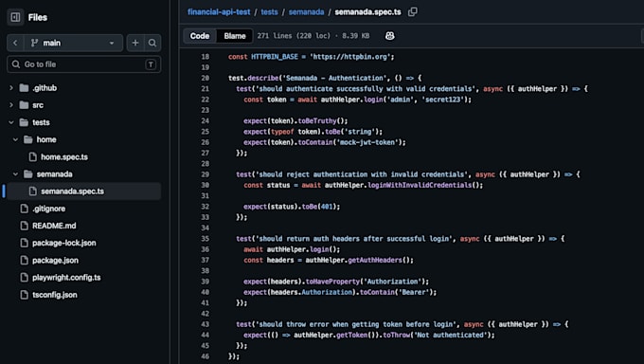This screenshot has height=364, width=644.
Task: Open playwright.config.ts file
Action: pyautogui.click(x=66, y=278)
